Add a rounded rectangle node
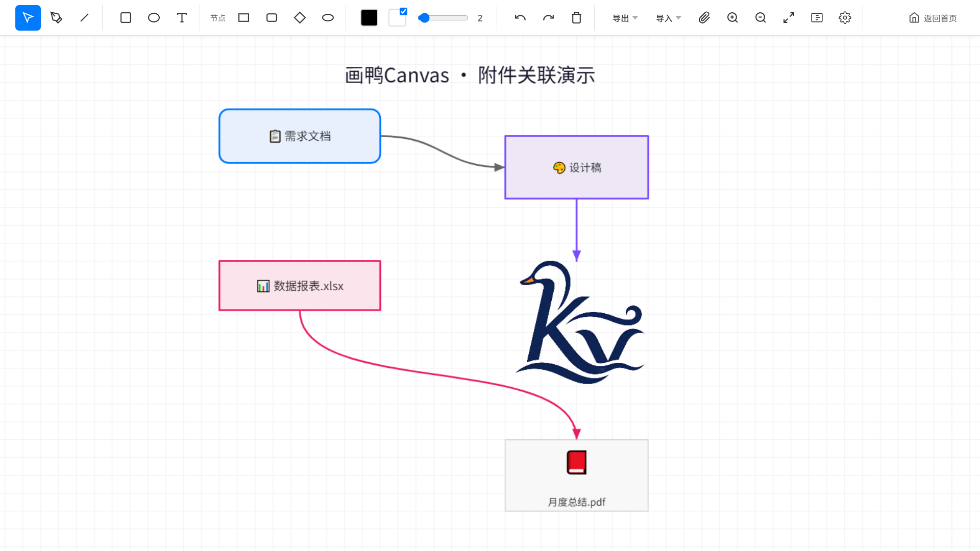Image resolution: width=980 pixels, height=551 pixels. pyautogui.click(x=272, y=18)
